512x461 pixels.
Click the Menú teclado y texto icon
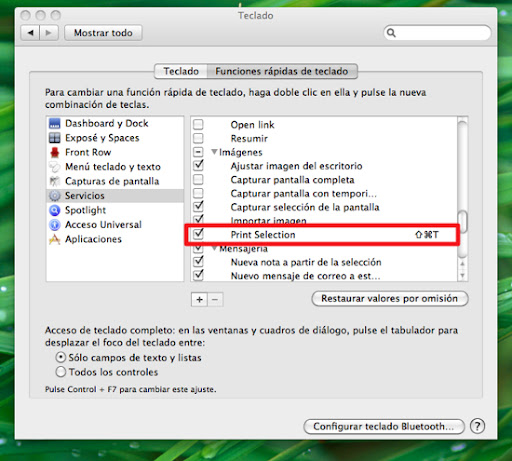click(x=55, y=167)
